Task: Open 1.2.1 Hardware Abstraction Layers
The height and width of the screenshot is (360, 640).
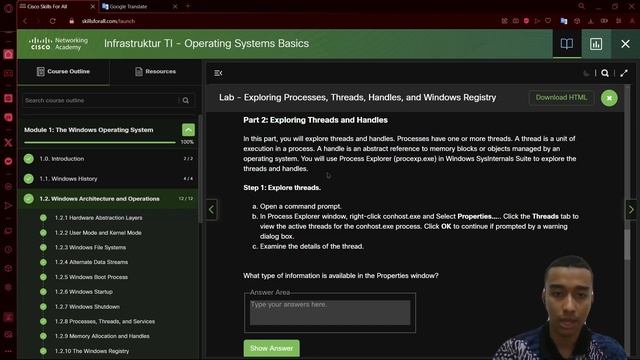Action: pyautogui.click(x=98, y=218)
